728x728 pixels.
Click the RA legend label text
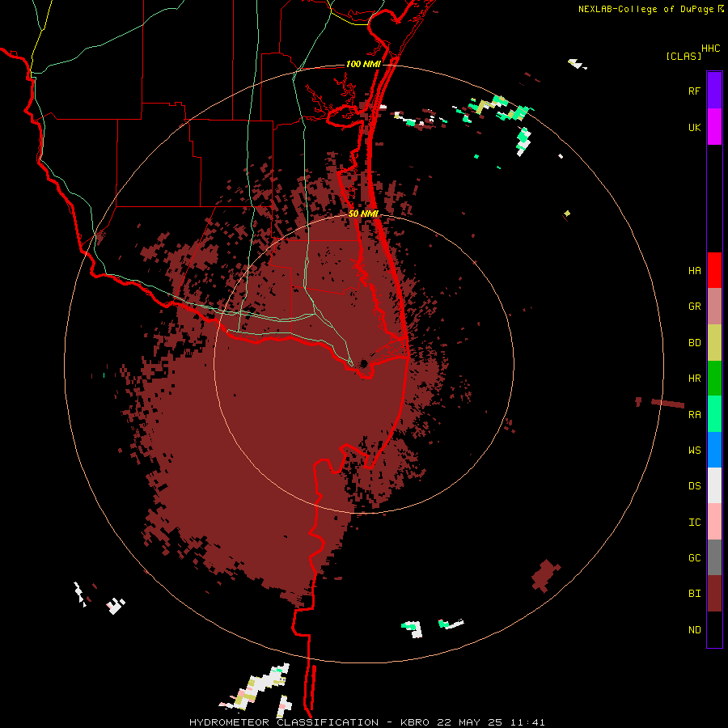pos(694,414)
